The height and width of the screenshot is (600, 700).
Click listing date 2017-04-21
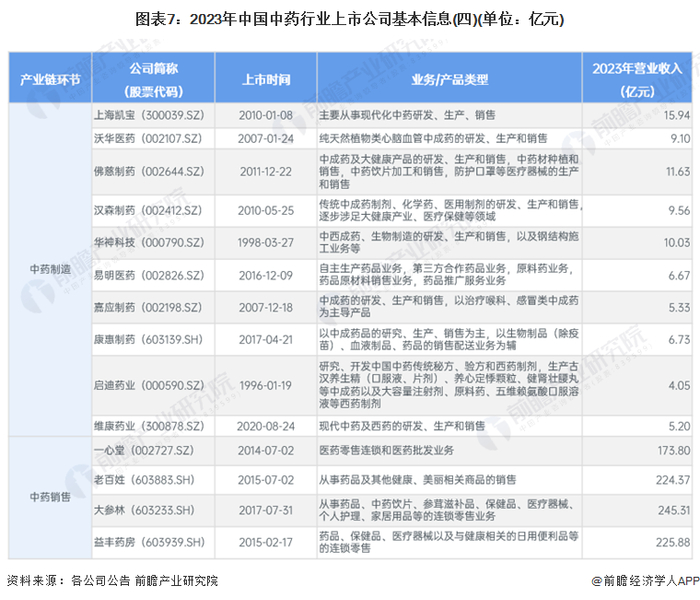tap(266, 340)
